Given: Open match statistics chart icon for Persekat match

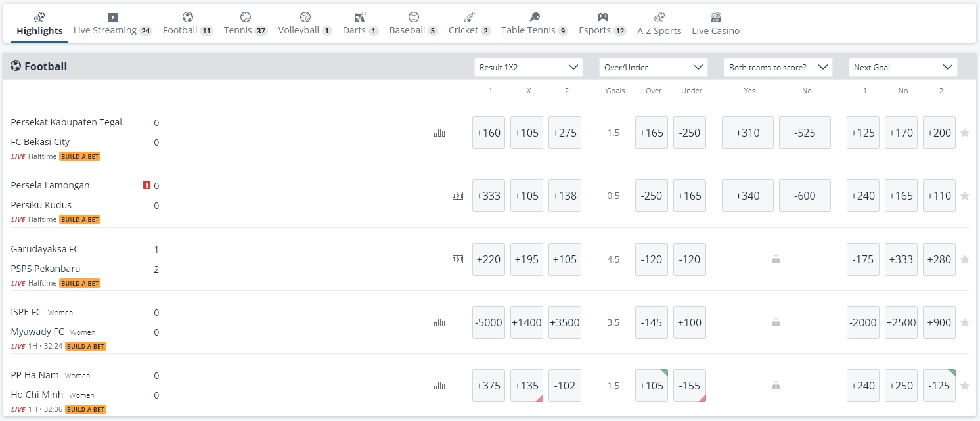Looking at the screenshot, I should (x=439, y=133).
